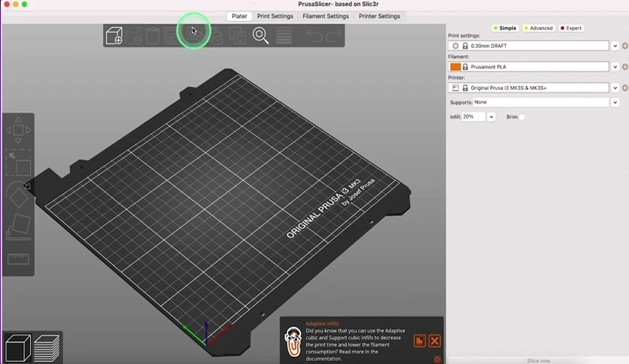Image resolution: width=629 pixels, height=364 pixels.
Task: Expand the Filament preset dropdown arrow
Action: (615, 66)
